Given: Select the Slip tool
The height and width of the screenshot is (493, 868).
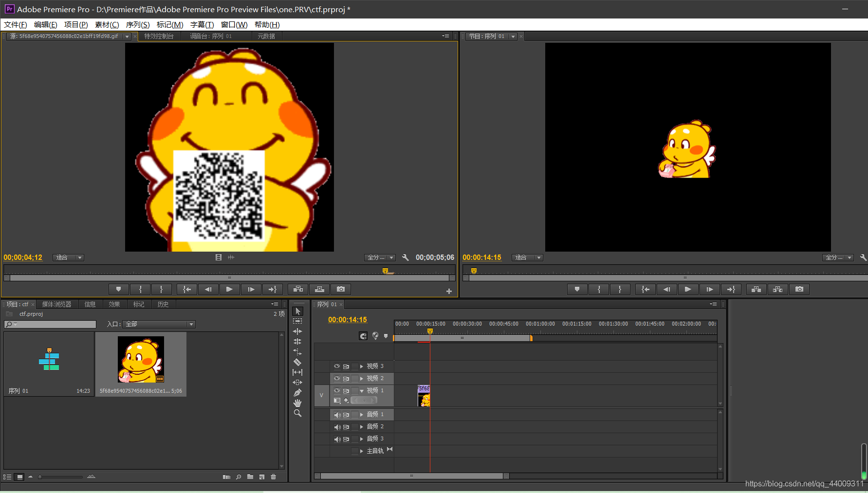Looking at the screenshot, I should (x=298, y=372).
